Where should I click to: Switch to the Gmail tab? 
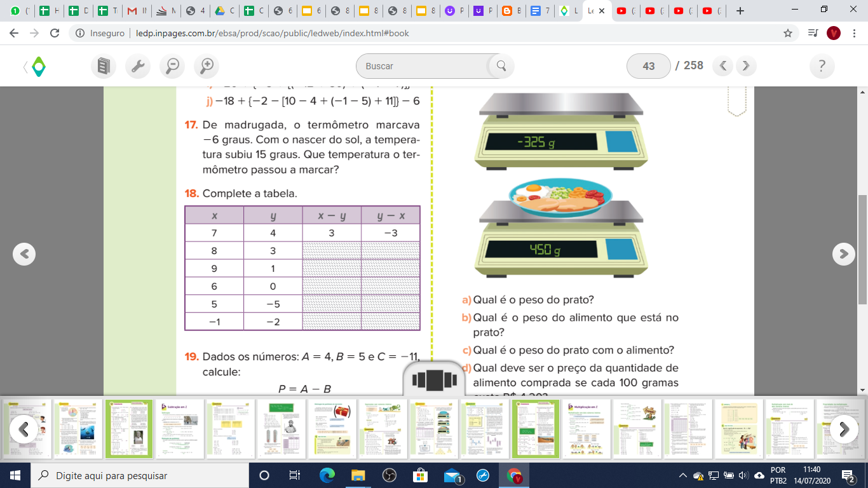137,11
